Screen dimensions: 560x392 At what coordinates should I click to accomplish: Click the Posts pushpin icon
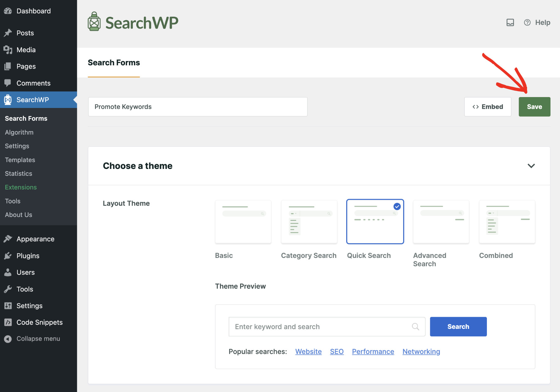(8, 33)
